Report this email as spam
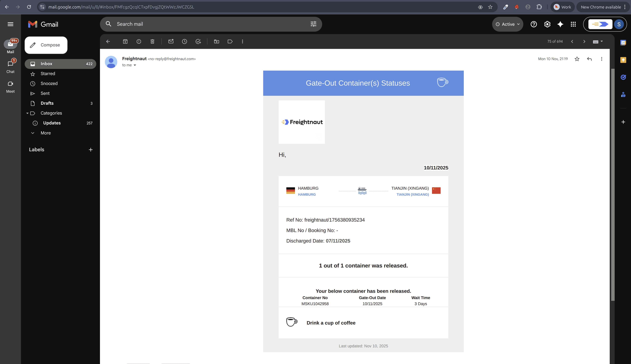This screenshot has width=631, height=364. tap(139, 41)
